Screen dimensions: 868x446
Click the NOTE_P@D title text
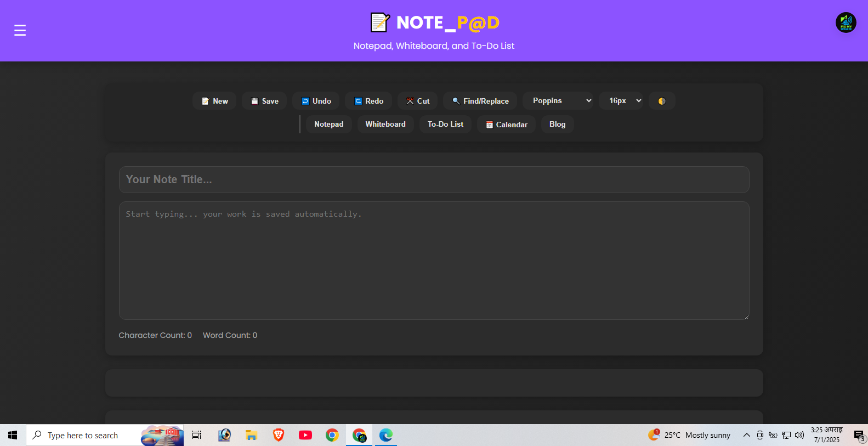click(x=447, y=22)
